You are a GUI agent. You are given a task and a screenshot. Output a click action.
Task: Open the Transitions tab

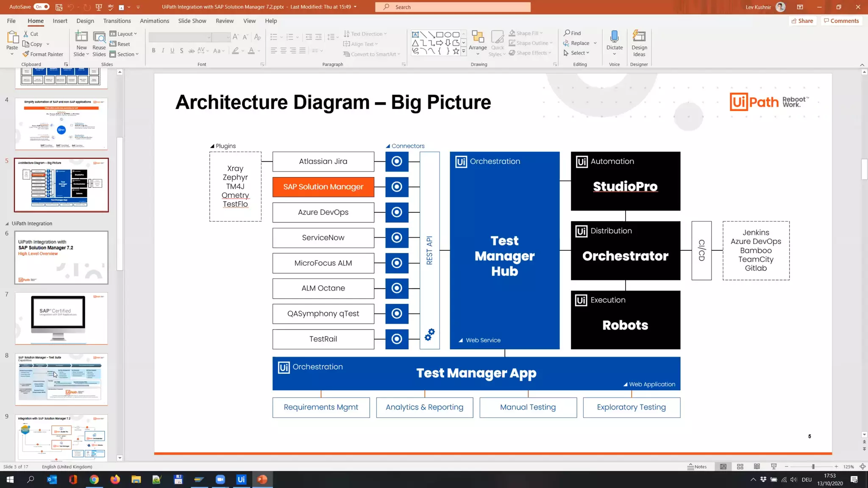[x=117, y=21]
